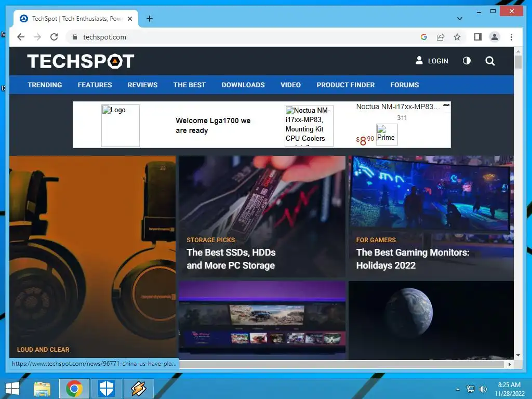Screen dimensions: 532x399
Task: Log in via the LOGIN link
Action: click(432, 61)
